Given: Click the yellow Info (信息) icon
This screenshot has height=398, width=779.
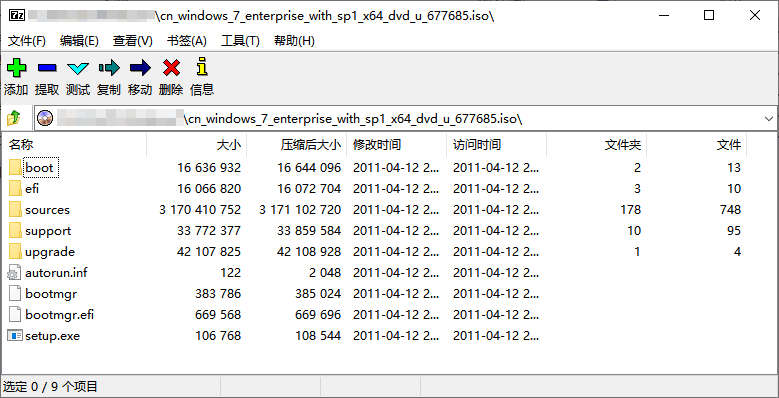Looking at the screenshot, I should (x=202, y=67).
